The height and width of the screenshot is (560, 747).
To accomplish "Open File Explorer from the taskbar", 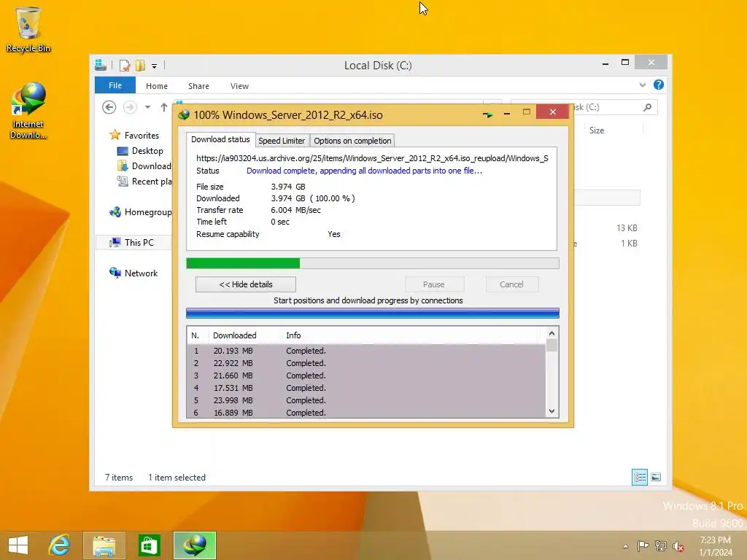I will 104,545.
